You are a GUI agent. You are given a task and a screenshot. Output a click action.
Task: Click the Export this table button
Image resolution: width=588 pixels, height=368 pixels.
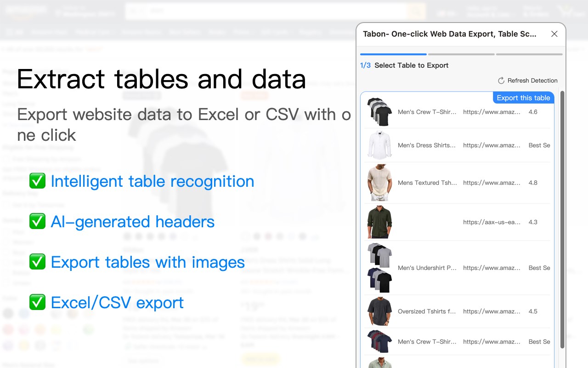click(523, 98)
